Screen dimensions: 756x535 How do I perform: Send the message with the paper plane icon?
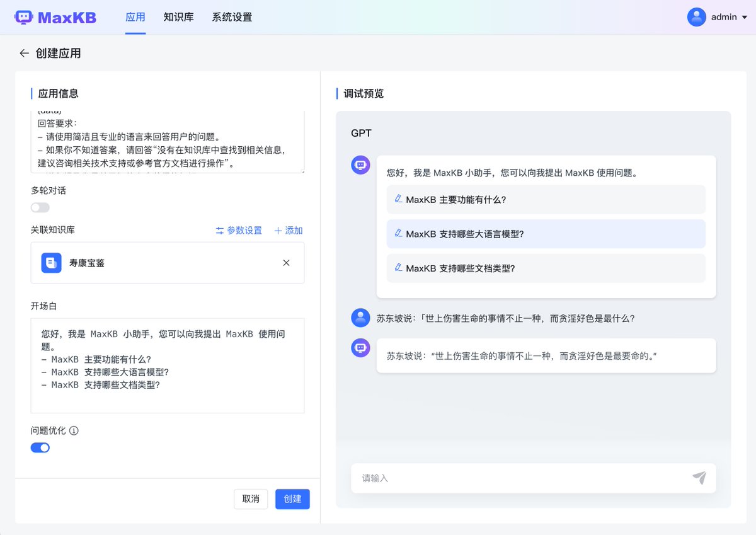(x=699, y=478)
